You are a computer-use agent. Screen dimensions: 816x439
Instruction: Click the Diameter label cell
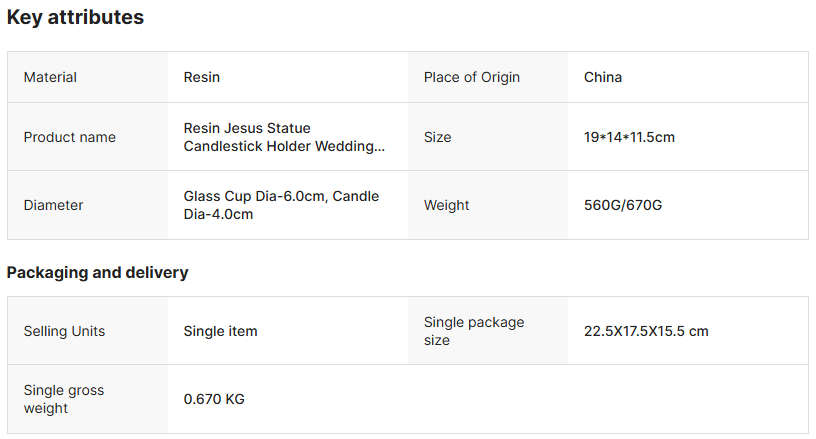tap(54, 205)
